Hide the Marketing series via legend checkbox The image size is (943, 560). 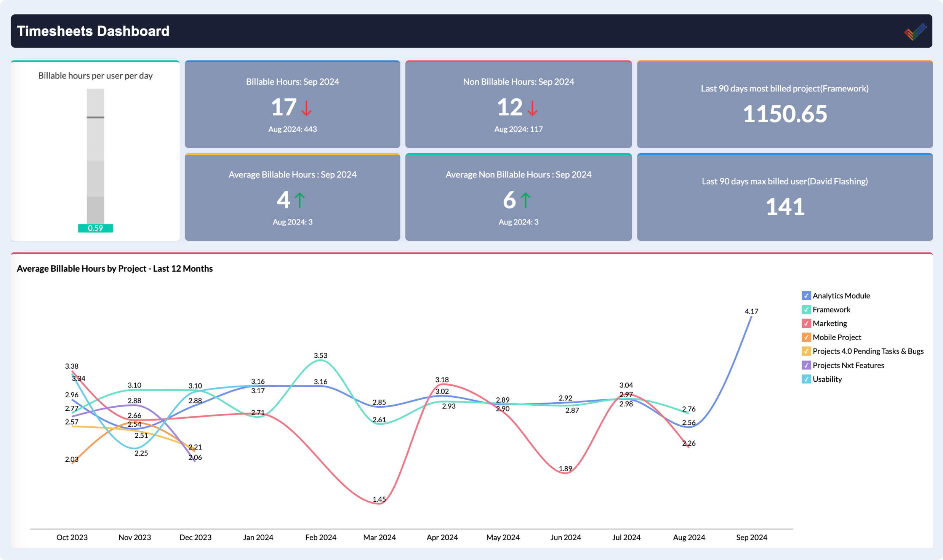[806, 323]
